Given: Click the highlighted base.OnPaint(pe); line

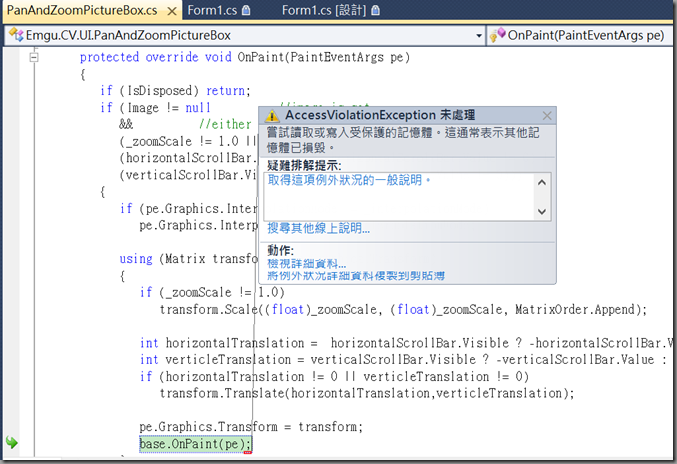Looking at the screenshot, I should coord(195,444).
